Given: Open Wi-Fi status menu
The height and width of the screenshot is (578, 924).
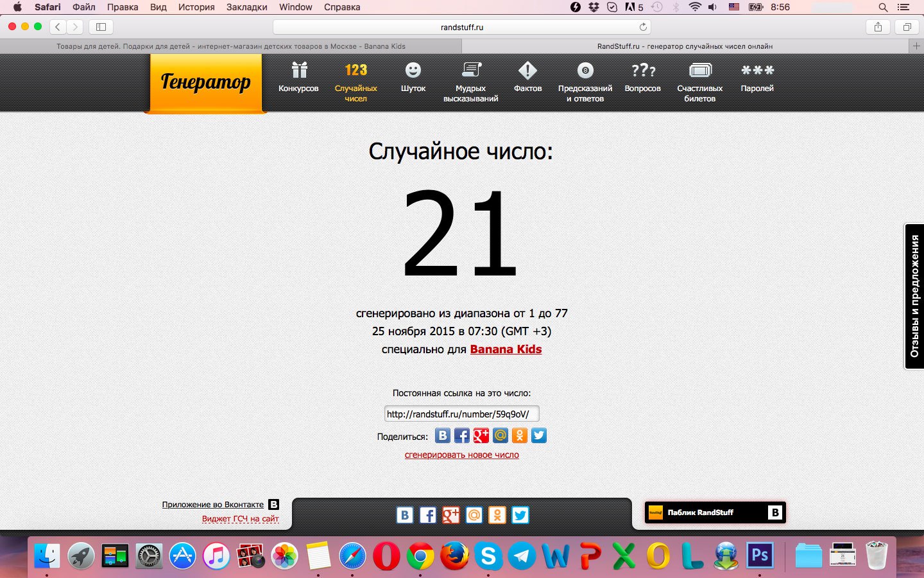Looking at the screenshot, I should [x=695, y=7].
